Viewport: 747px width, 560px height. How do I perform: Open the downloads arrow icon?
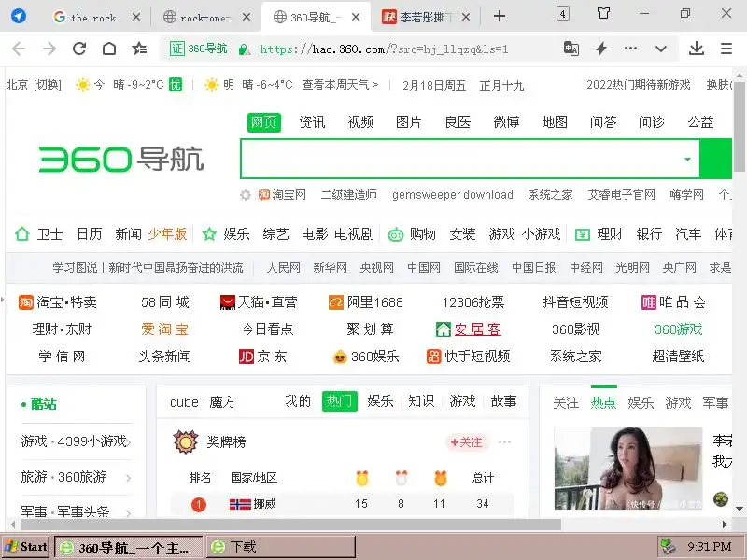click(697, 49)
